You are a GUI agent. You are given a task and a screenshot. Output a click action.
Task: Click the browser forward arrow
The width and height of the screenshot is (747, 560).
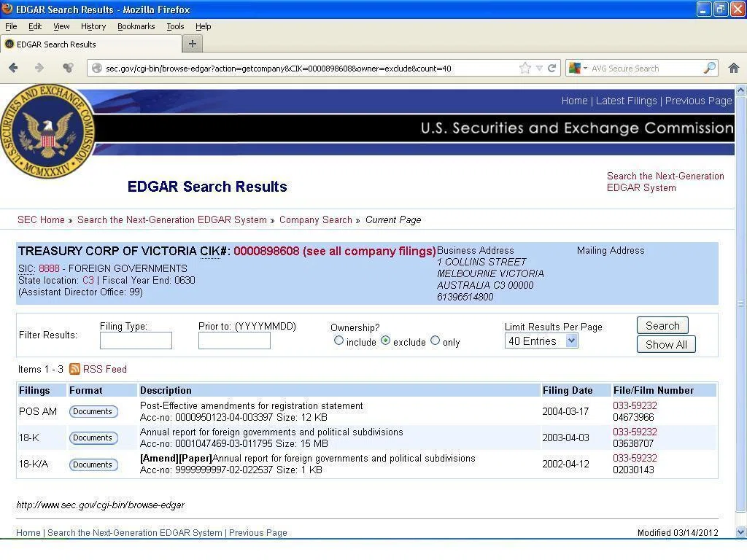39,68
